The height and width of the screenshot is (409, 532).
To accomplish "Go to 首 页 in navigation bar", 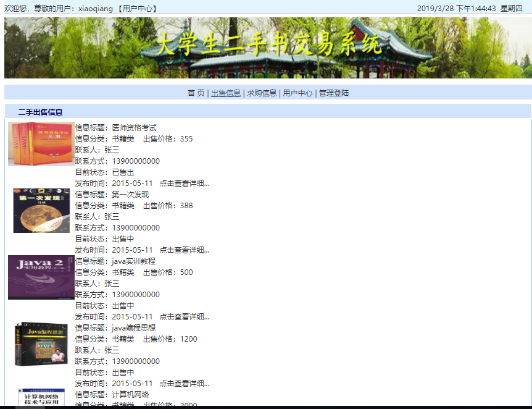I will tap(196, 93).
